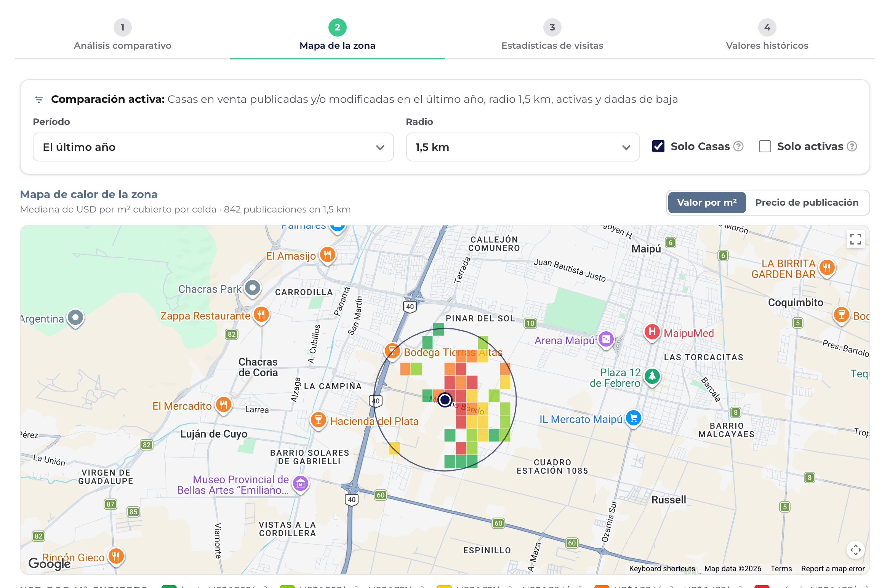Click the map camera controls icon

click(x=855, y=550)
